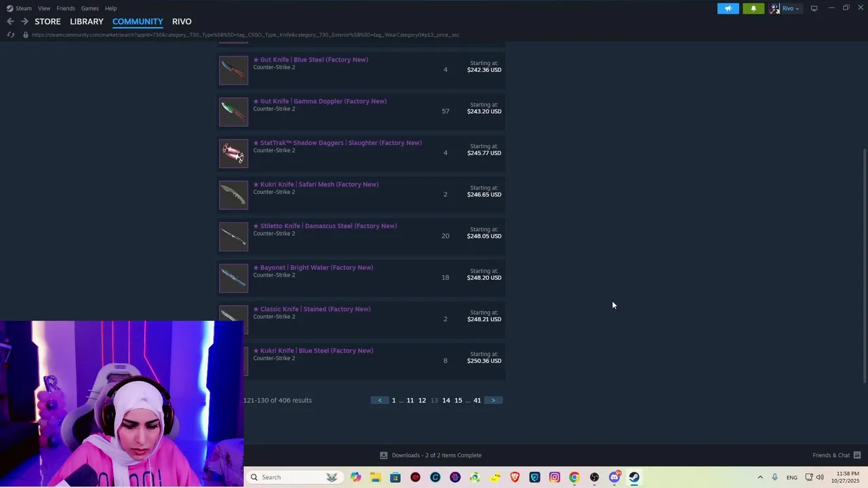
Task: Open OBS Studio from the taskbar
Action: click(595, 477)
